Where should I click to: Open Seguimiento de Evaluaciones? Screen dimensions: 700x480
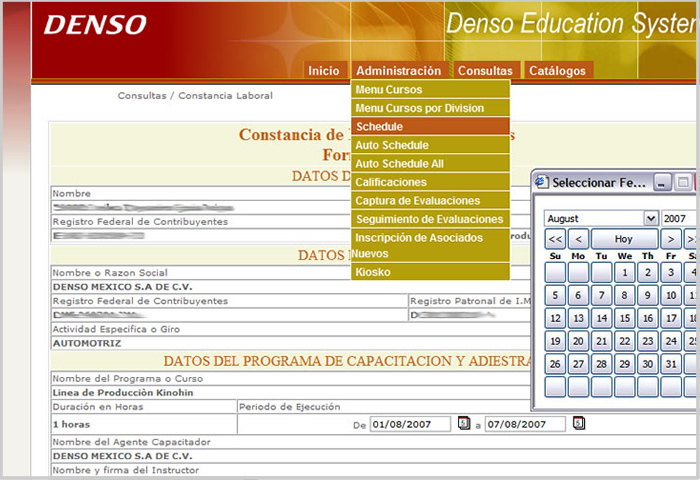430,219
